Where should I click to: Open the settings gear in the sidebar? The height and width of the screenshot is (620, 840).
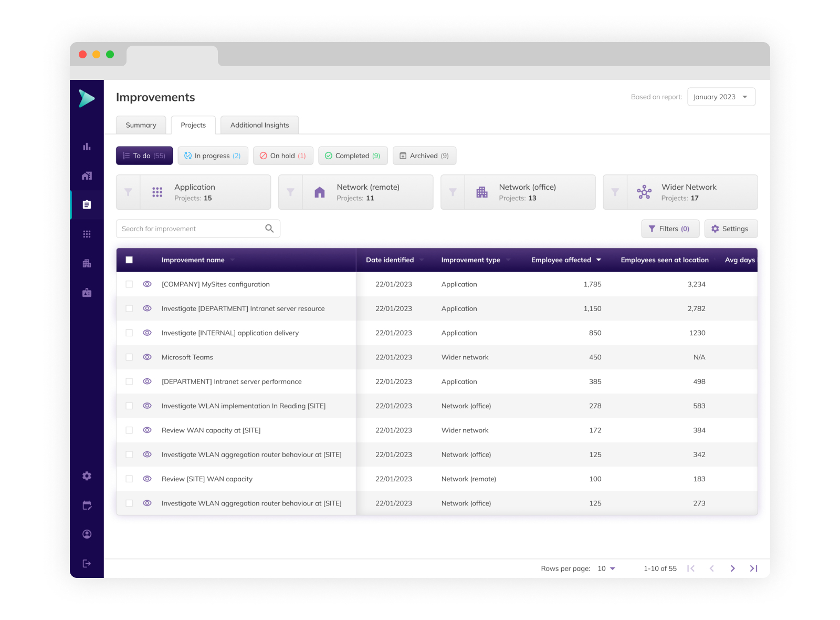pyautogui.click(x=87, y=476)
